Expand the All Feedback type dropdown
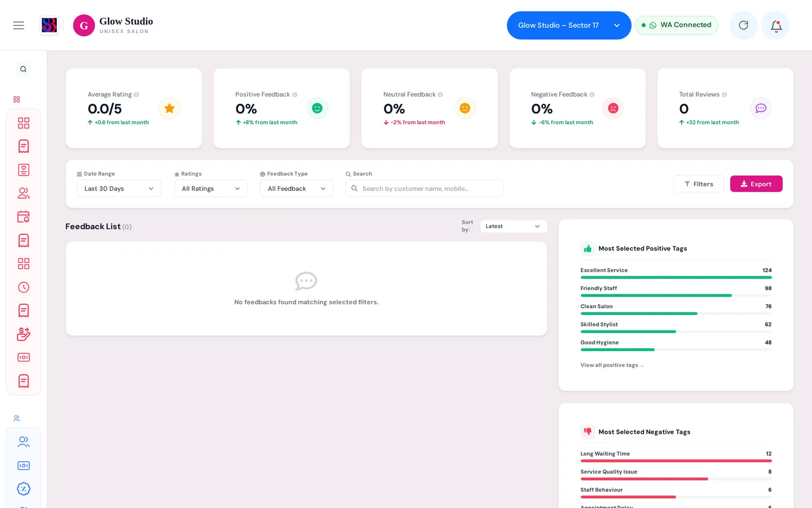 [296, 188]
